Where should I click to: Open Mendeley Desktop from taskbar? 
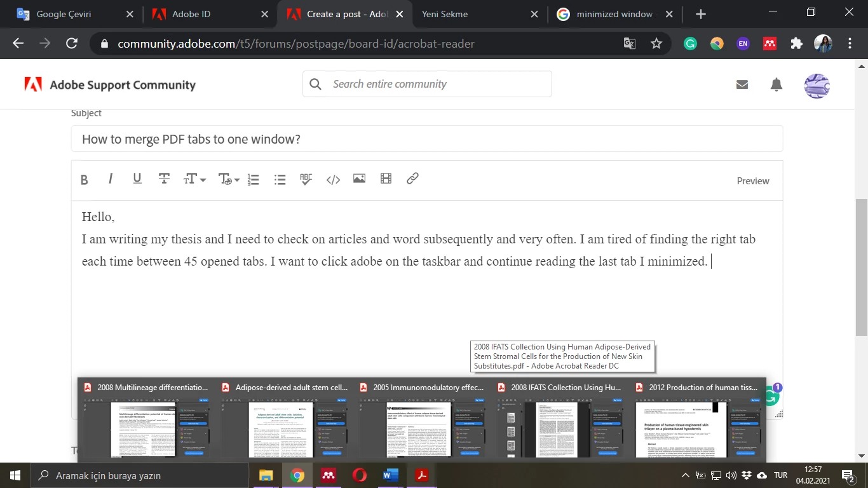pyautogui.click(x=329, y=475)
